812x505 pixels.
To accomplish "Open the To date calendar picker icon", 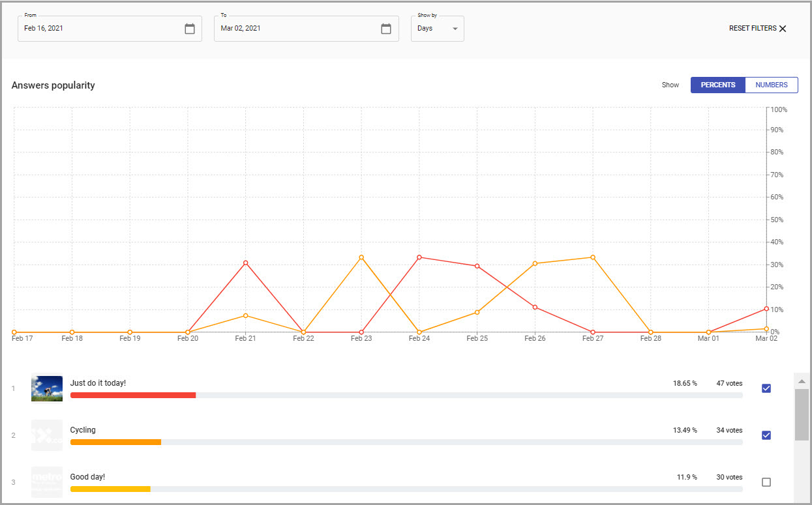I will [x=386, y=29].
